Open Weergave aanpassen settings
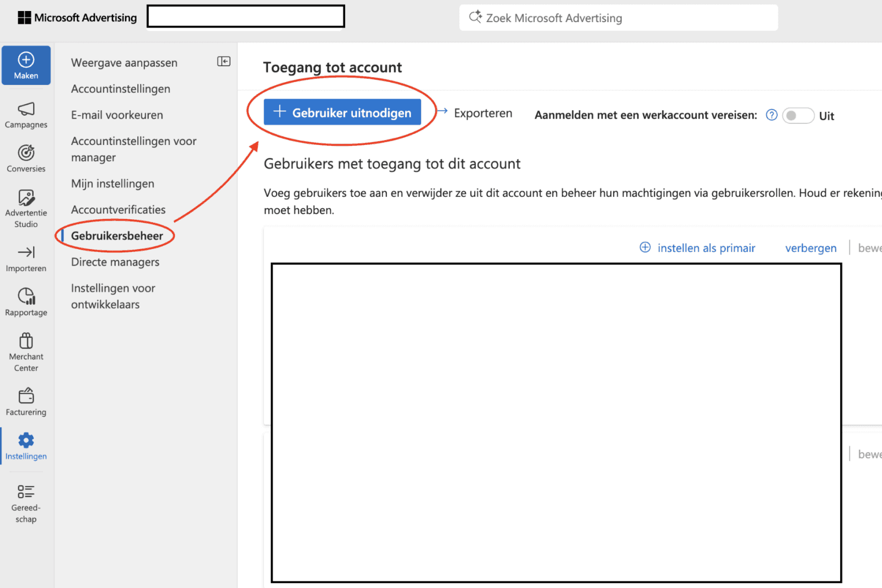The image size is (882, 588). click(x=124, y=63)
